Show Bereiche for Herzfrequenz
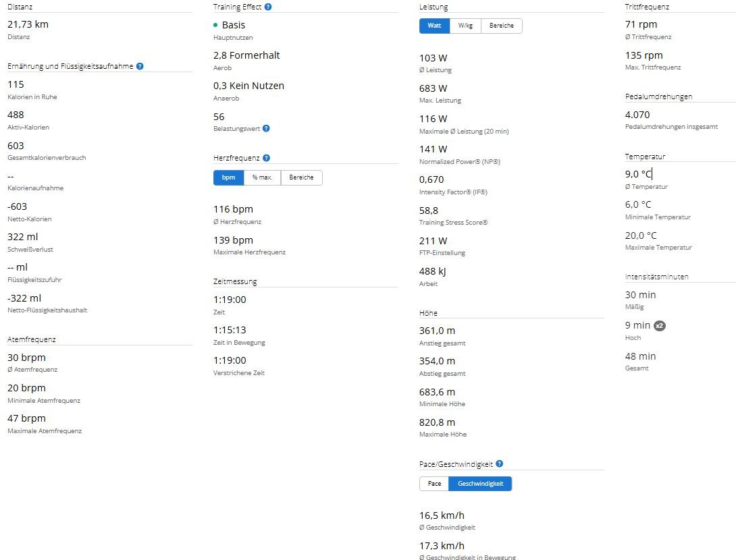736x560 pixels. click(301, 177)
